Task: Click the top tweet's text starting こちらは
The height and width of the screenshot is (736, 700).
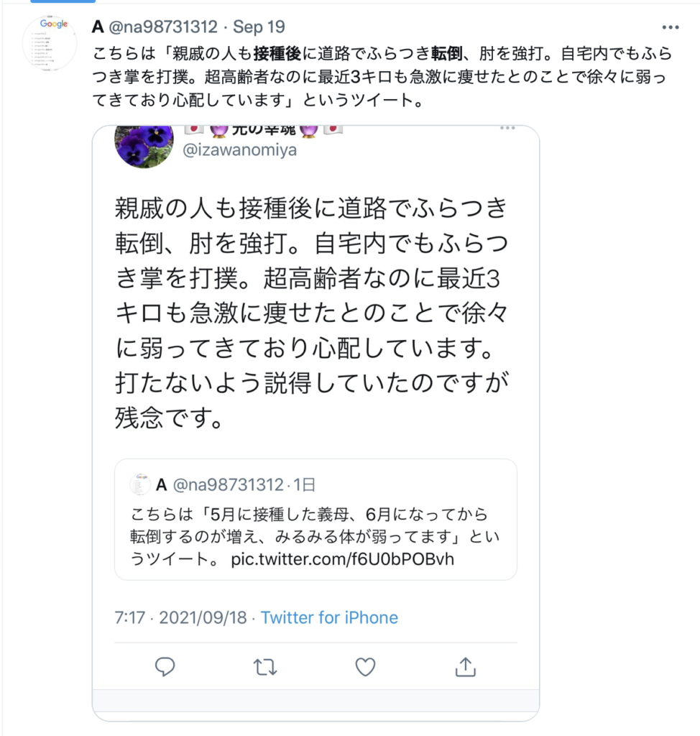Action: coord(382,76)
